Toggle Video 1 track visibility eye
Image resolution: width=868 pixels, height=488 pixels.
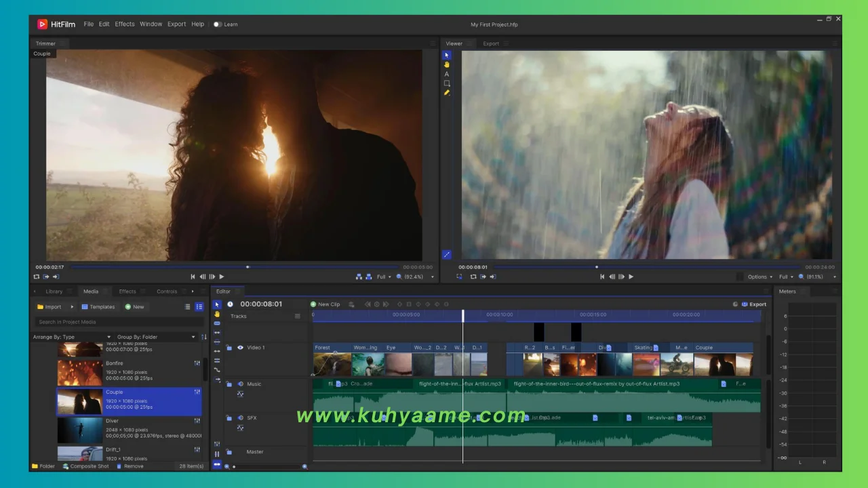(240, 348)
